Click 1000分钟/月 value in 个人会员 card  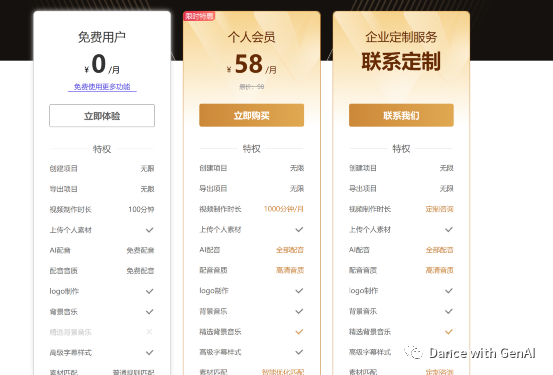[x=284, y=209]
